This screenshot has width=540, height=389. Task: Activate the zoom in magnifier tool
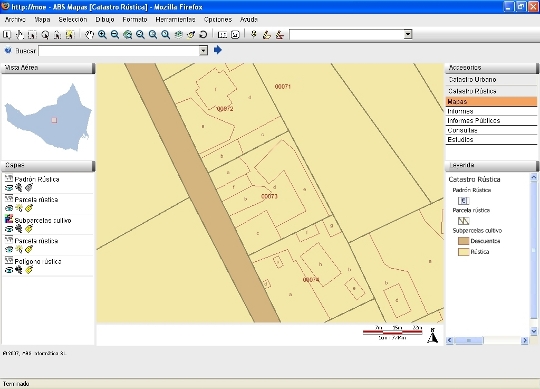coord(102,34)
